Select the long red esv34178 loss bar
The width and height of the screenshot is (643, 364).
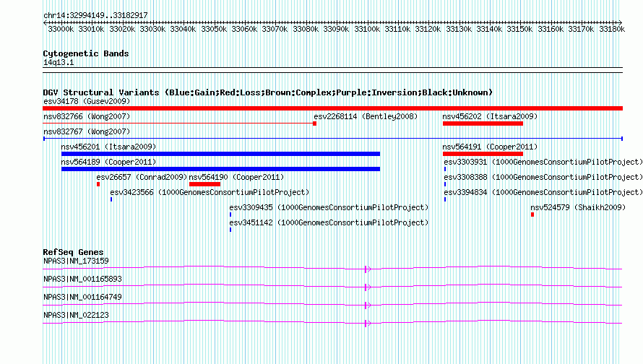point(332,108)
